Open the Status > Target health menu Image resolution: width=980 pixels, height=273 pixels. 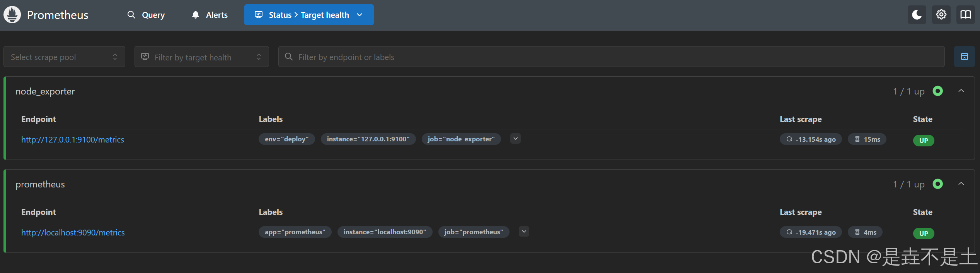click(309, 15)
